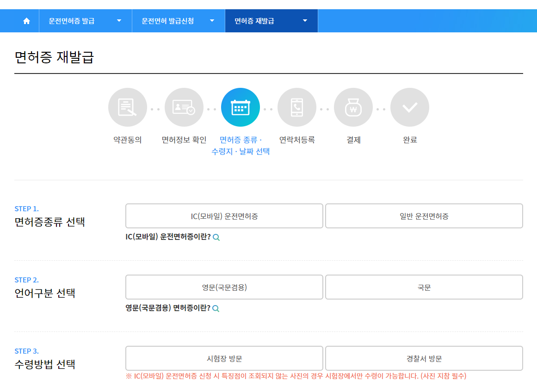
Task: Select the 국문 language option
Action: click(x=424, y=287)
